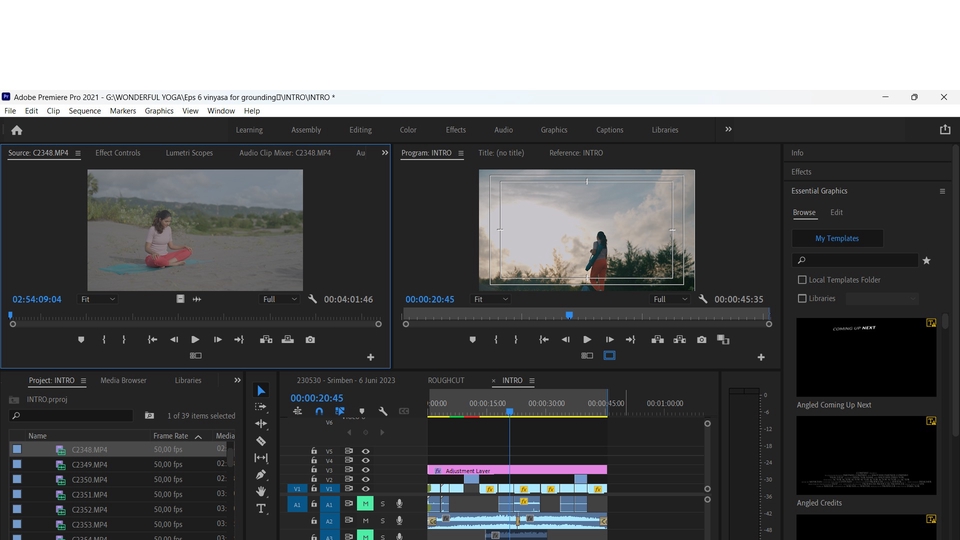
Task: Select the Razor tool
Action: pos(261,441)
